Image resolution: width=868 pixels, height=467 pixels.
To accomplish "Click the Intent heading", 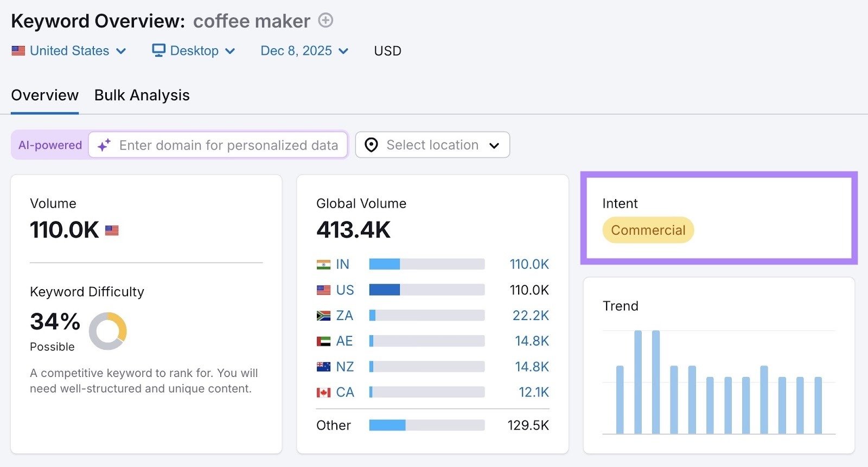I will [620, 203].
